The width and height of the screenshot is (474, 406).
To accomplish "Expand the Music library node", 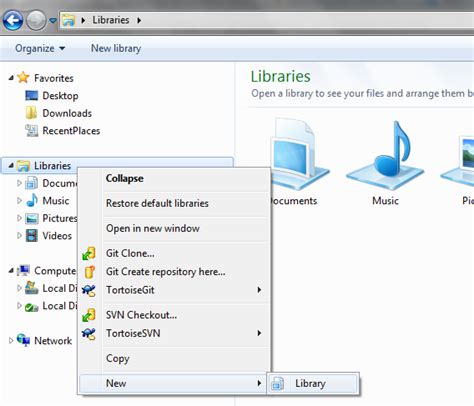I will (19, 200).
